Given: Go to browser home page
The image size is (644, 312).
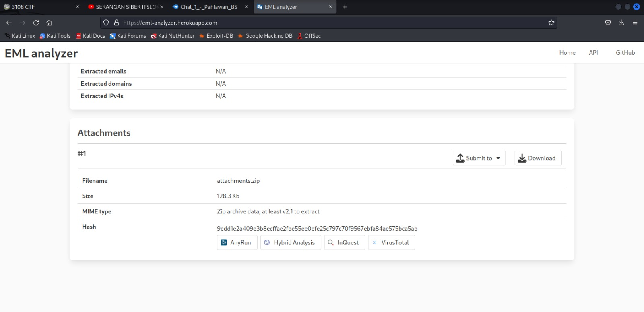Looking at the screenshot, I should [x=49, y=23].
